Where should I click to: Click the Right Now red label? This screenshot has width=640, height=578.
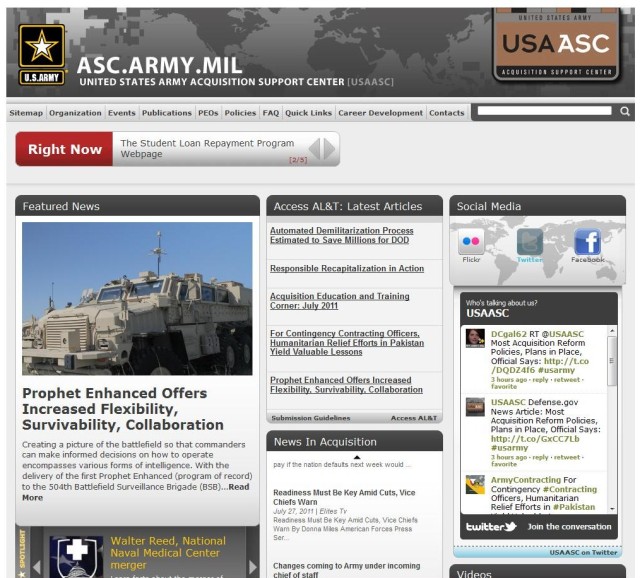pyautogui.click(x=64, y=149)
